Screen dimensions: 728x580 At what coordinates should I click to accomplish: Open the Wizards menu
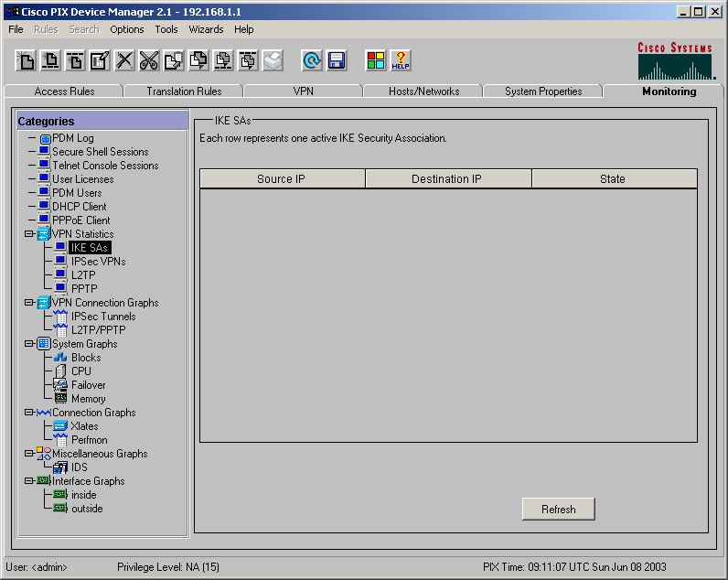click(206, 29)
